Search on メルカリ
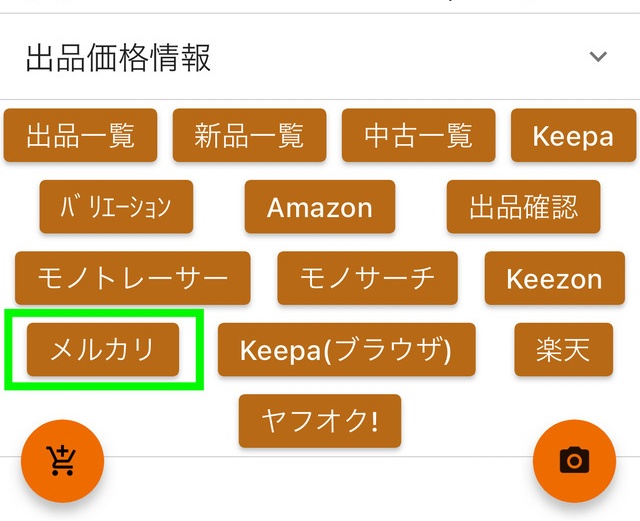Image resolution: width=640 pixels, height=521 pixels. (x=103, y=349)
